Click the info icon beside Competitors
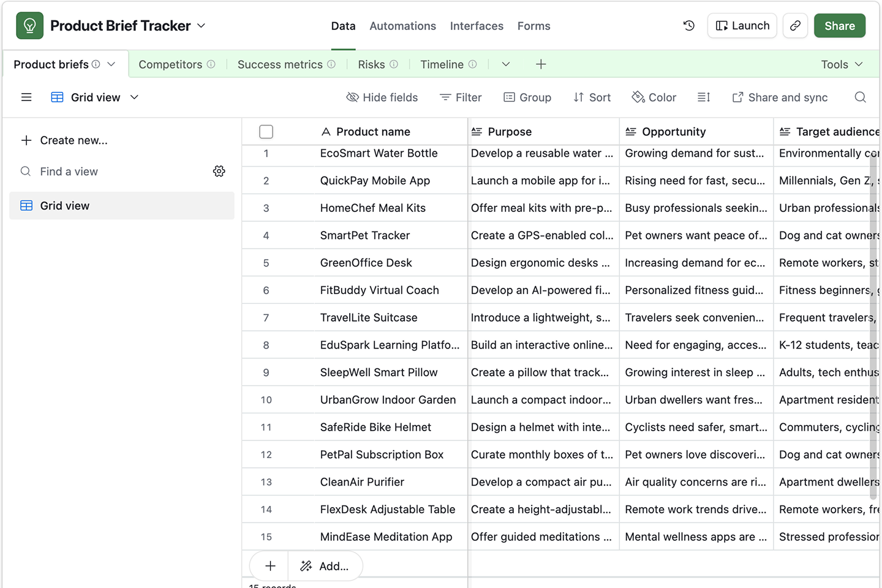The image size is (882, 588). click(x=211, y=64)
